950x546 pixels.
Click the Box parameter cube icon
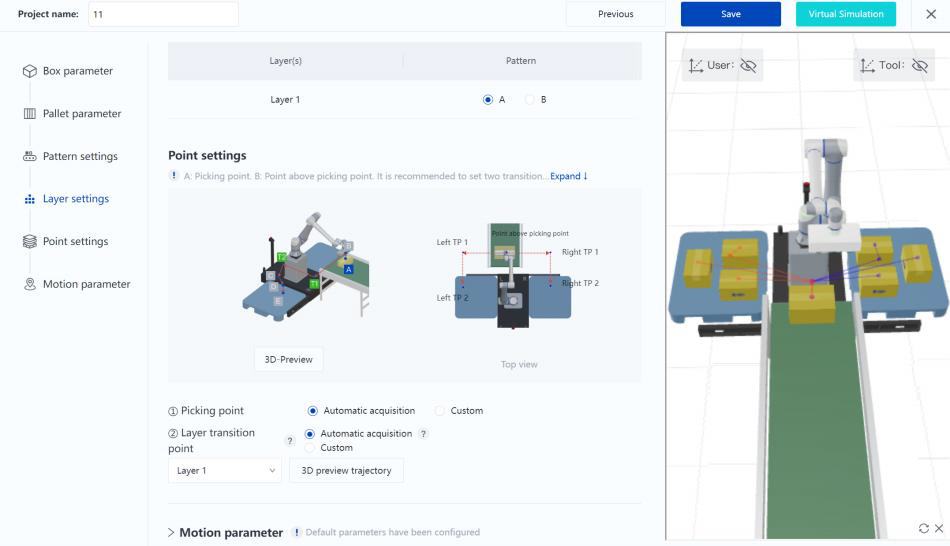click(x=30, y=71)
